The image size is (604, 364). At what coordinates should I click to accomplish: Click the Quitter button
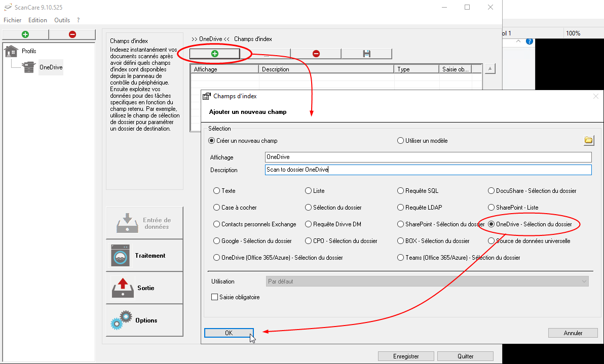[x=465, y=356]
